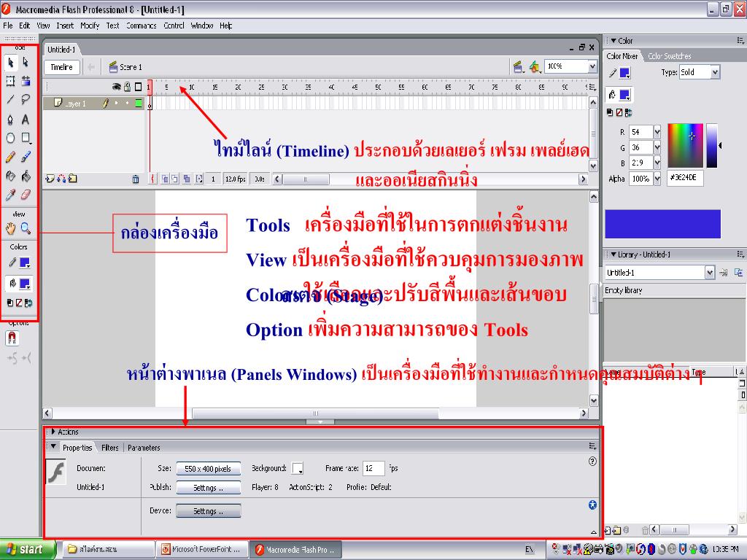Select the Rectangle tool

[26, 138]
